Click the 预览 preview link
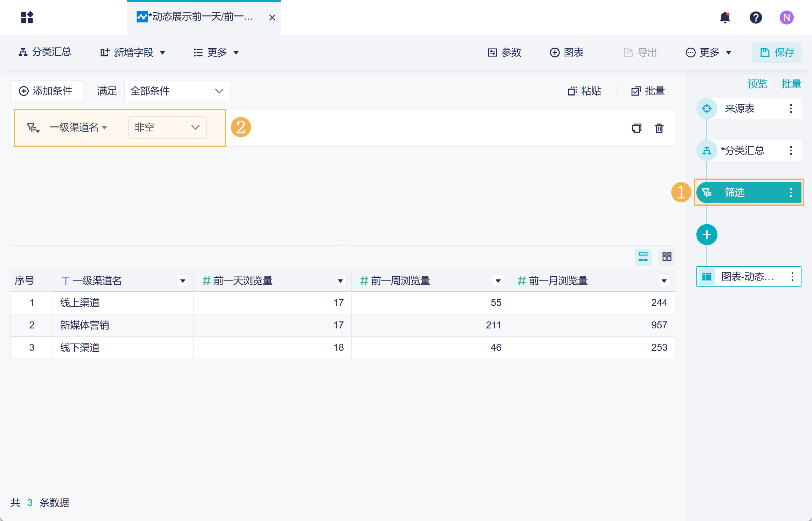The width and height of the screenshot is (812, 521). pos(757,84)
